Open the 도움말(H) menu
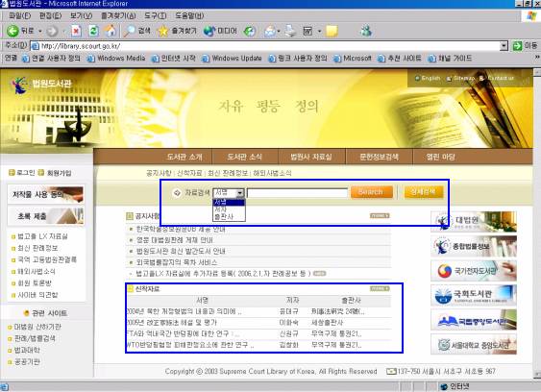The image size is (541, 392). 189,15
